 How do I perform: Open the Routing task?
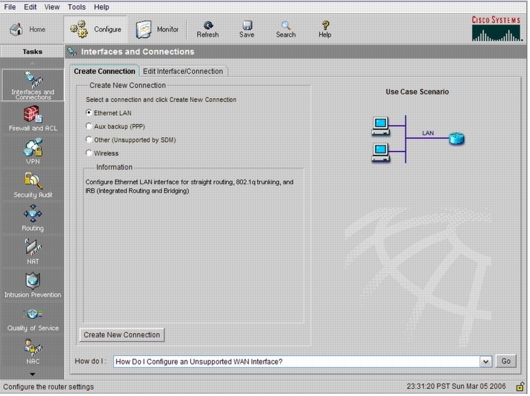(32, 218)
